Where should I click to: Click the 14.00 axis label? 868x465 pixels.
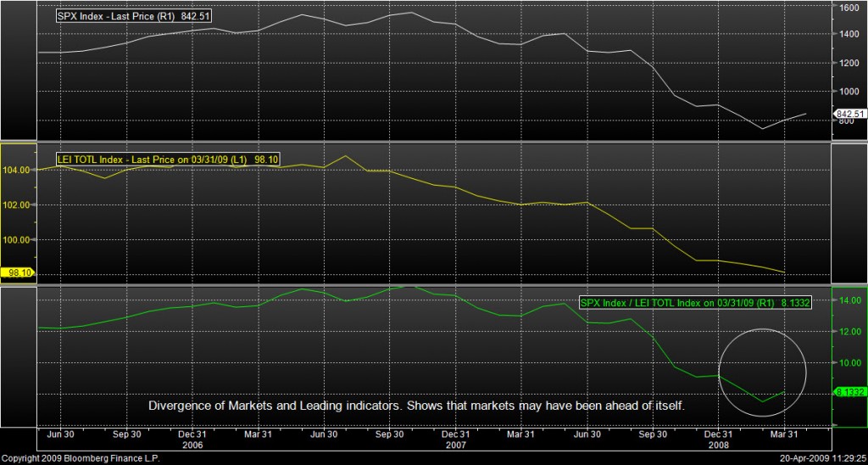tap(851, 300)
